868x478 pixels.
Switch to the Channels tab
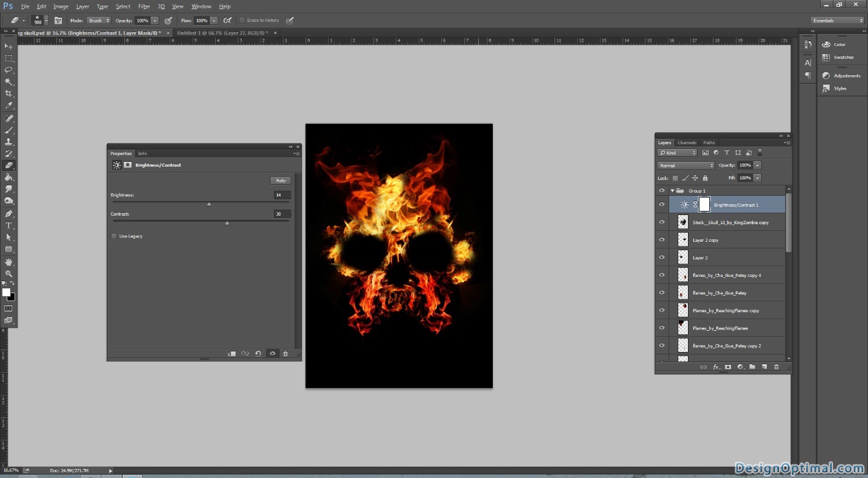(687, 143)
